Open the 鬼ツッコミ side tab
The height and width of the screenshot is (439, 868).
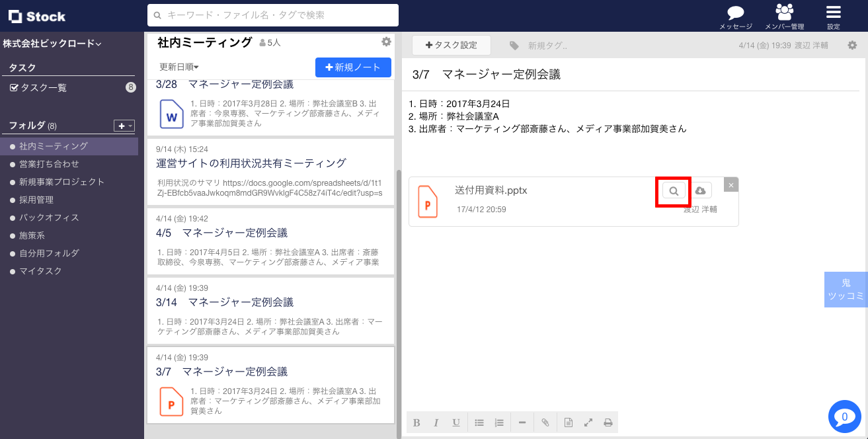[845, 289]
